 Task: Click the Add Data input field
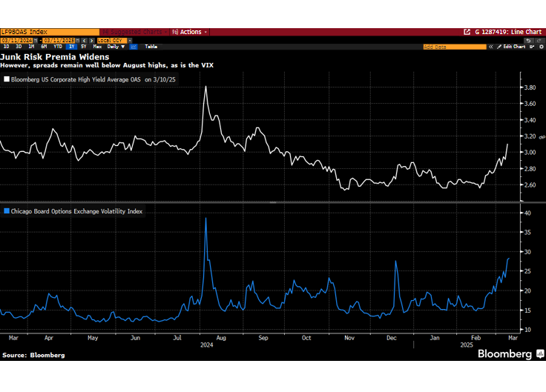click(x=455, y=47)
